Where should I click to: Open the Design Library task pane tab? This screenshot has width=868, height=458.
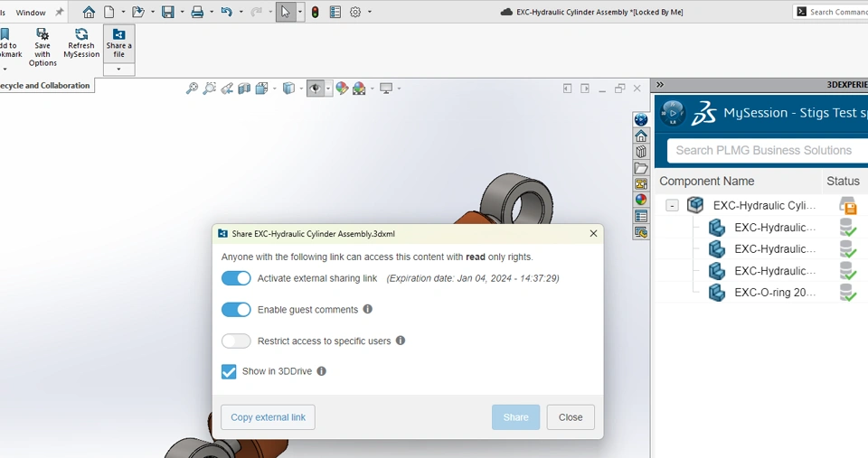pyautogui.click(x=641, y=152)
